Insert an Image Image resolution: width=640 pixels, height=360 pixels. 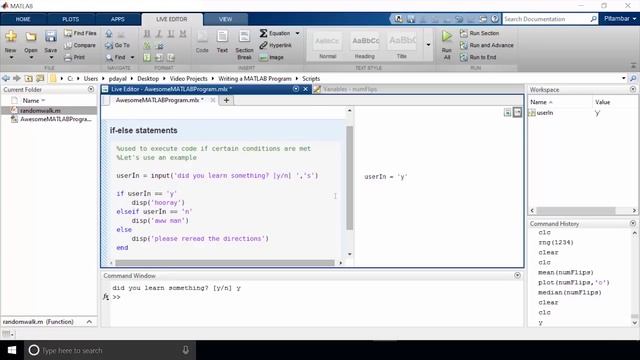pos(271,58)
